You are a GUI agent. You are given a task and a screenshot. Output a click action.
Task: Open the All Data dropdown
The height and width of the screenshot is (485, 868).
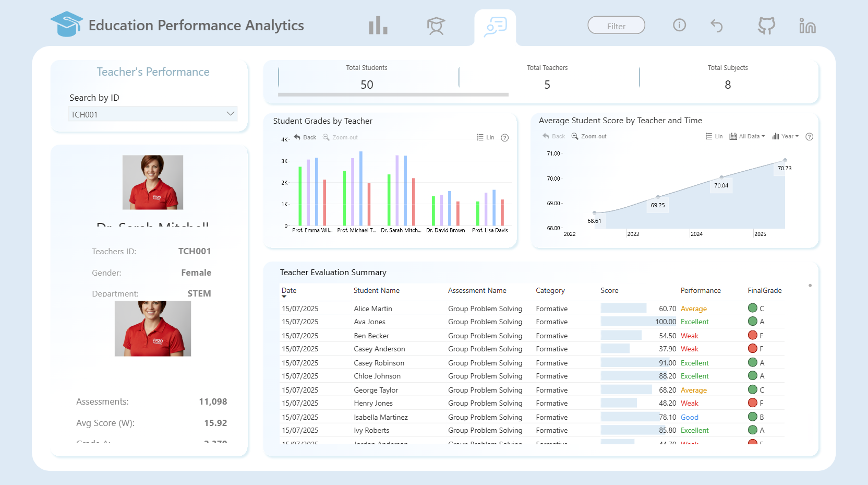point(747,136)
